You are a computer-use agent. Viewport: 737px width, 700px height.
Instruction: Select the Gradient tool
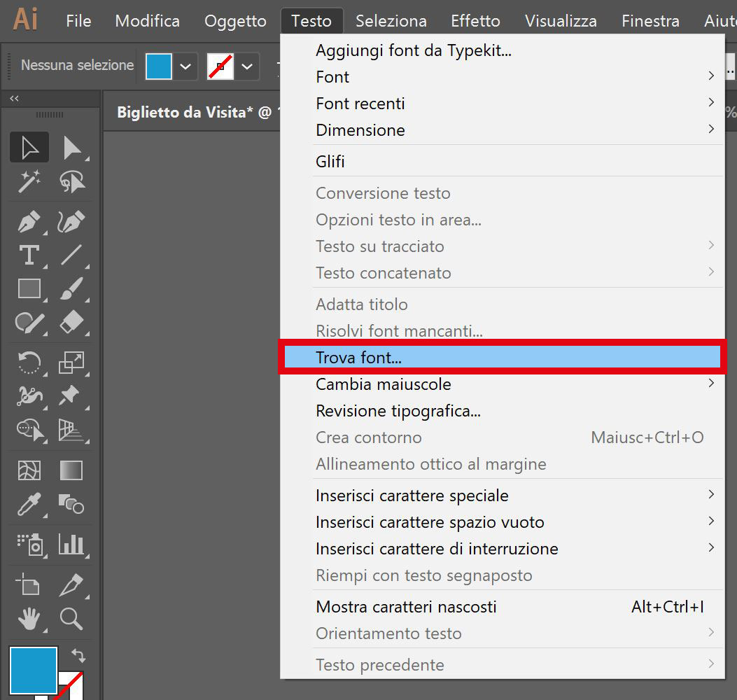pos(71,470)
